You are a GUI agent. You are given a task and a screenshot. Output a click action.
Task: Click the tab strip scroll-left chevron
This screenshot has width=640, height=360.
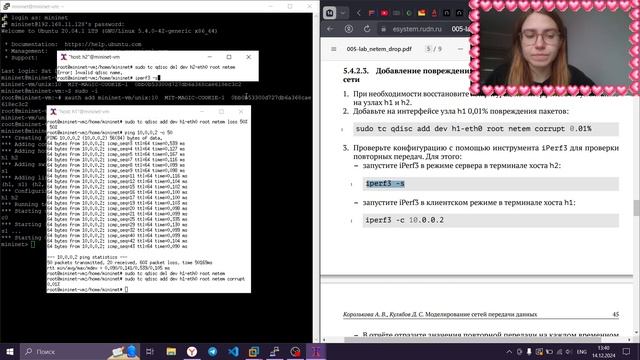click(358, 13)
